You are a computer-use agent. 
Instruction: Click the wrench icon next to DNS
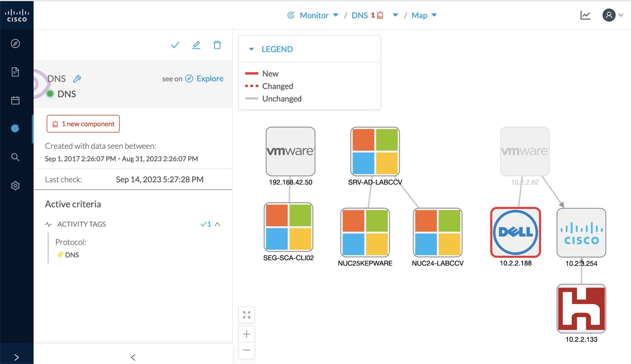[x=77, y=79]
